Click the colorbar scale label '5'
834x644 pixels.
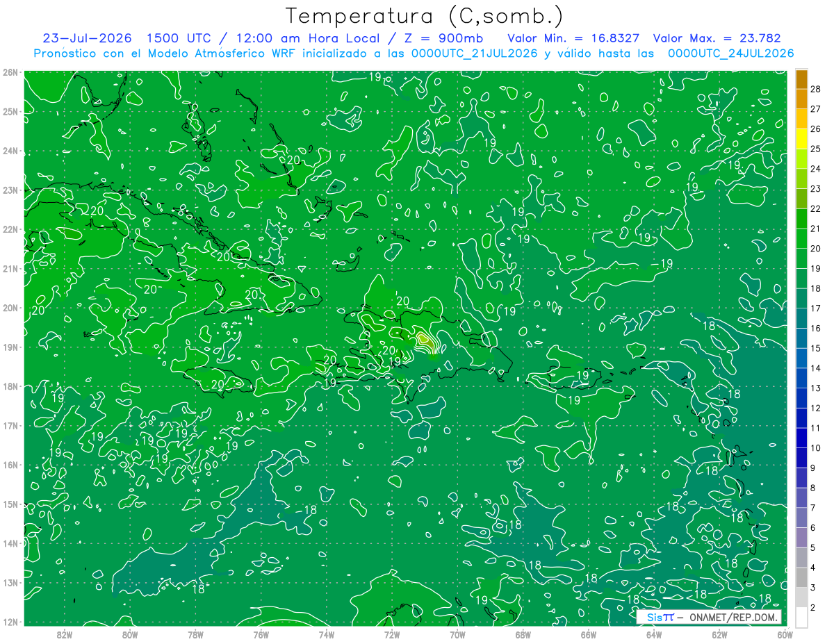pos(813,547)
